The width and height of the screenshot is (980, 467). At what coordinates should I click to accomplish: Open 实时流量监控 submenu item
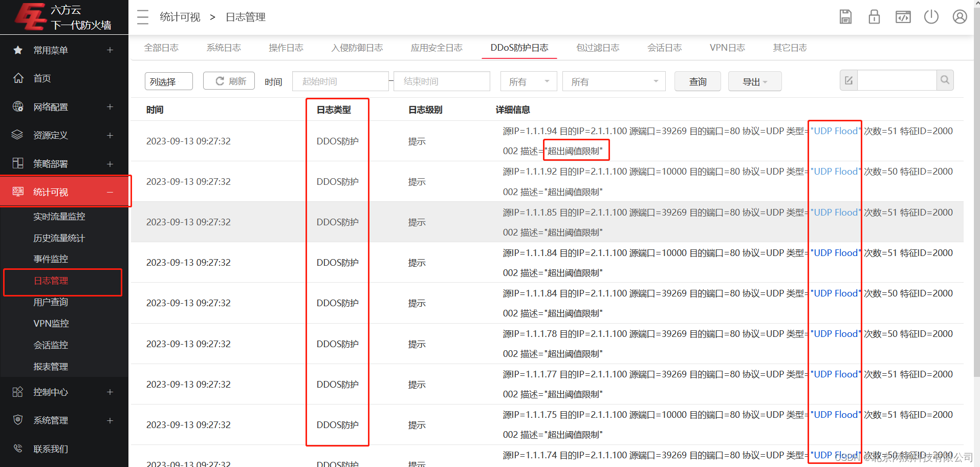click(59, 216)
